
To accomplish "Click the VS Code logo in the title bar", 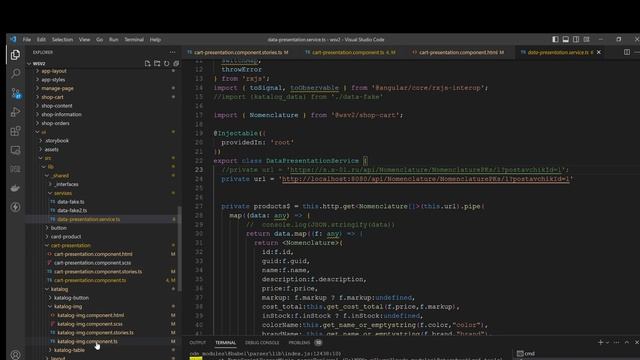I will click(13, 39).
